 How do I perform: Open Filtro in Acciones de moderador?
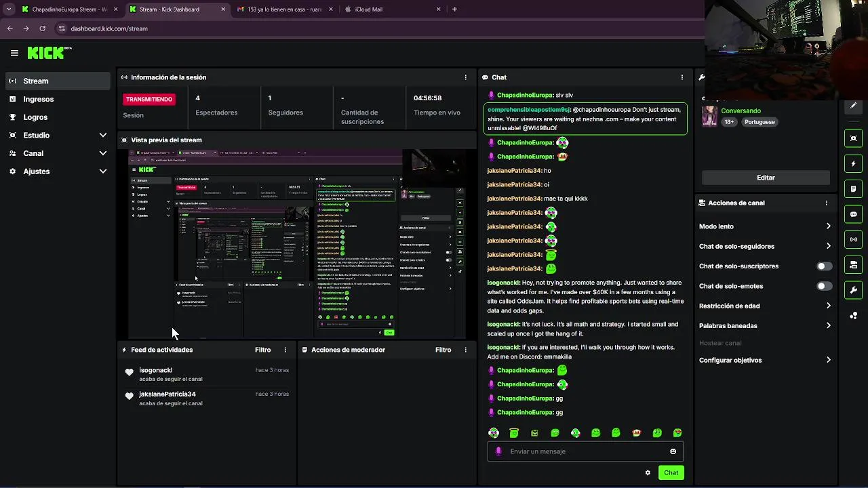point(443,350)
